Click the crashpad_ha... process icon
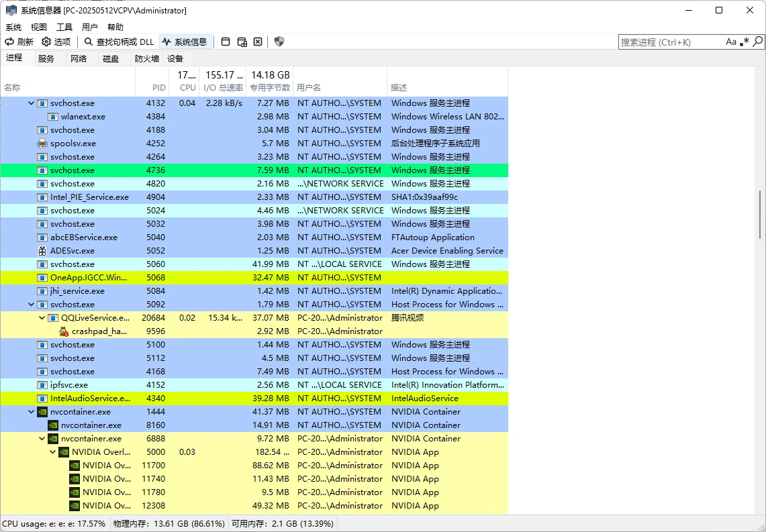766x532 pixels. [64, 331]
